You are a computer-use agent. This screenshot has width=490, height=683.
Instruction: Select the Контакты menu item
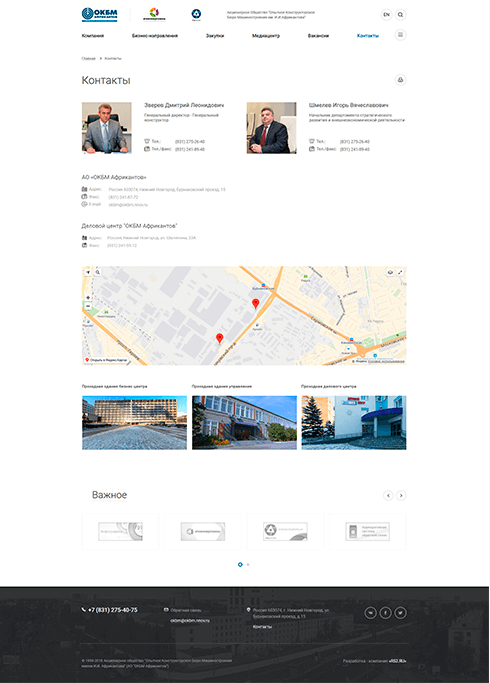point(368,36)
